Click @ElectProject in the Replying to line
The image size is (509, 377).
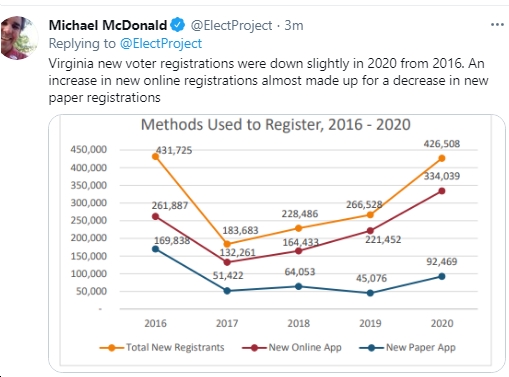coord(161,43)
